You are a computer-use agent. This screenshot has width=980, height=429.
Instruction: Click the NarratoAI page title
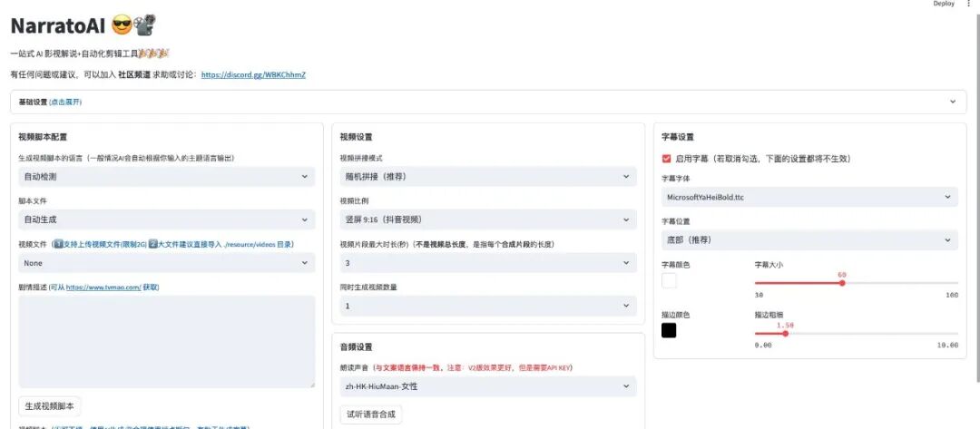click(x=59, y=25)
